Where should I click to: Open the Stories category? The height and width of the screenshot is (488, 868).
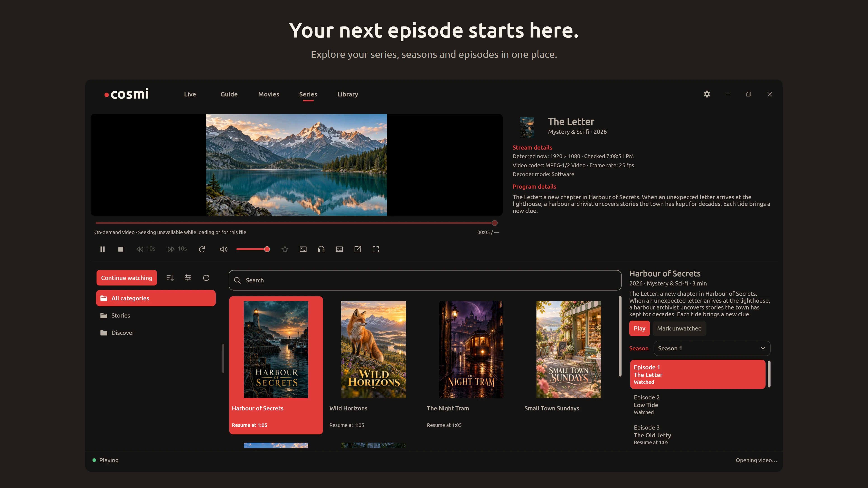point(156,316)
